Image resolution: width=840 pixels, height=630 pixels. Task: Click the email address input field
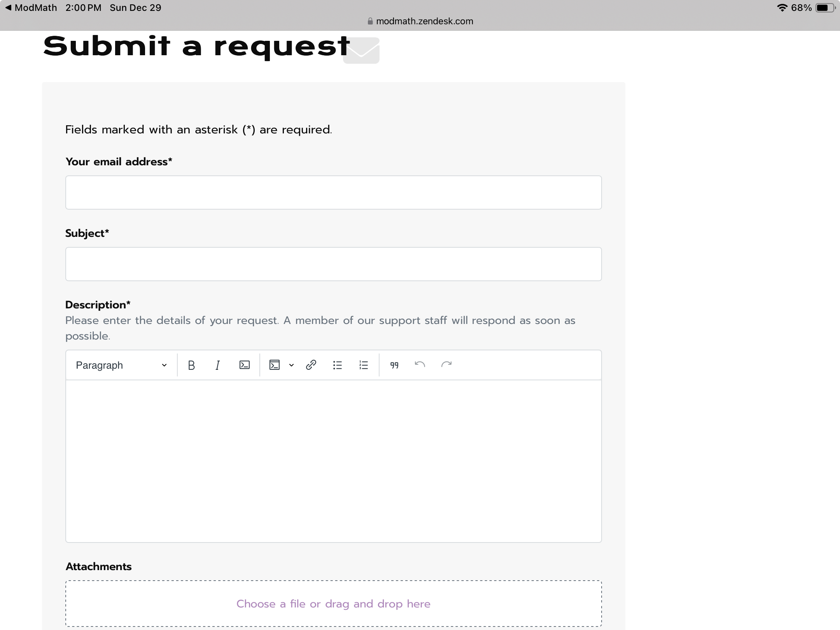(333, 192)
